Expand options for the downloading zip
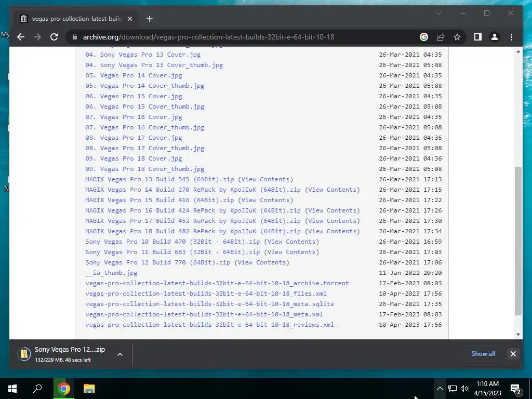 pos(120,354)
